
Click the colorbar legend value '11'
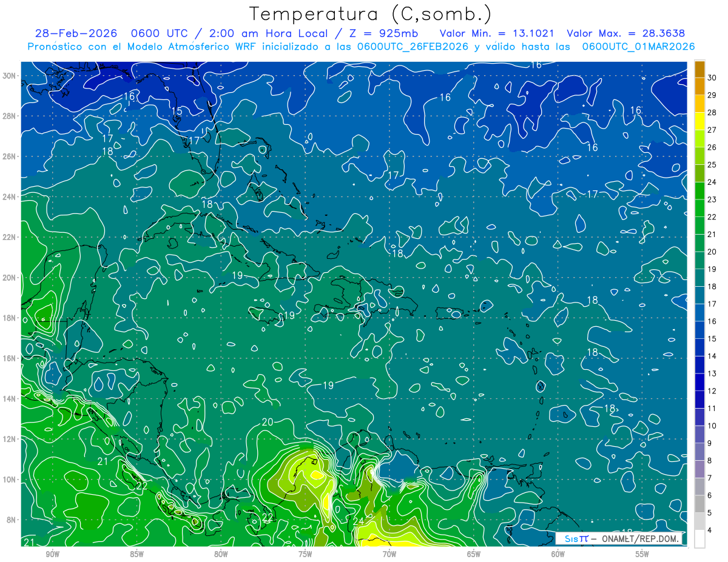712,409
